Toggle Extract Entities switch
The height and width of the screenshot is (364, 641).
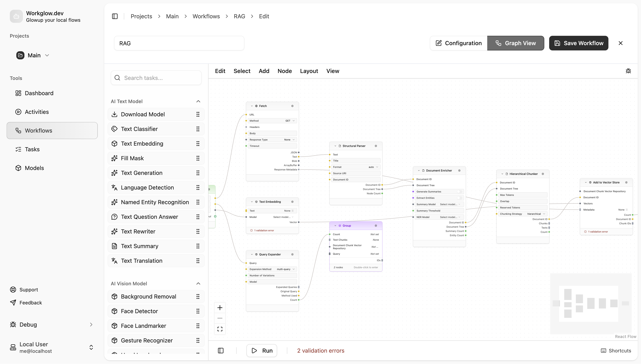[460, 198]
